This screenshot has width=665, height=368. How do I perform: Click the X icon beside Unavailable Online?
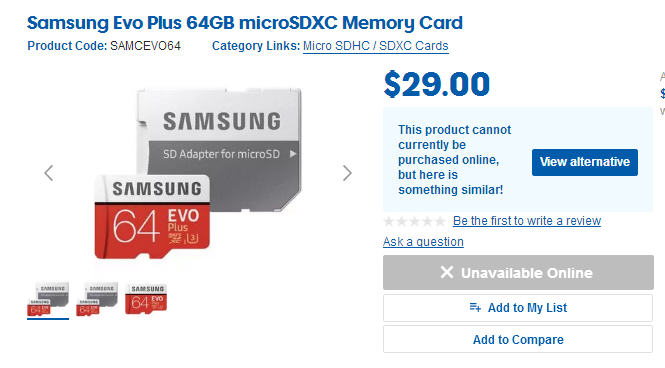tap(447, 272)
